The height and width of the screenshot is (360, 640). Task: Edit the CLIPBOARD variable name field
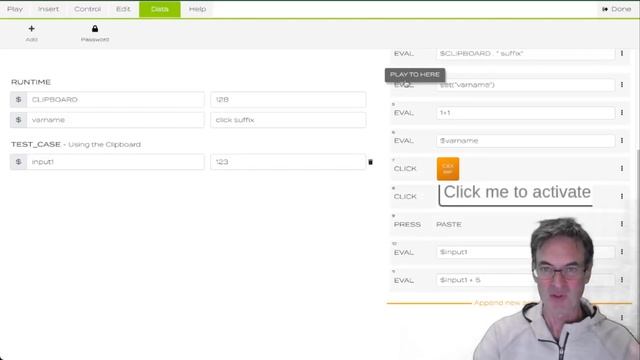(x=116, y=100)
